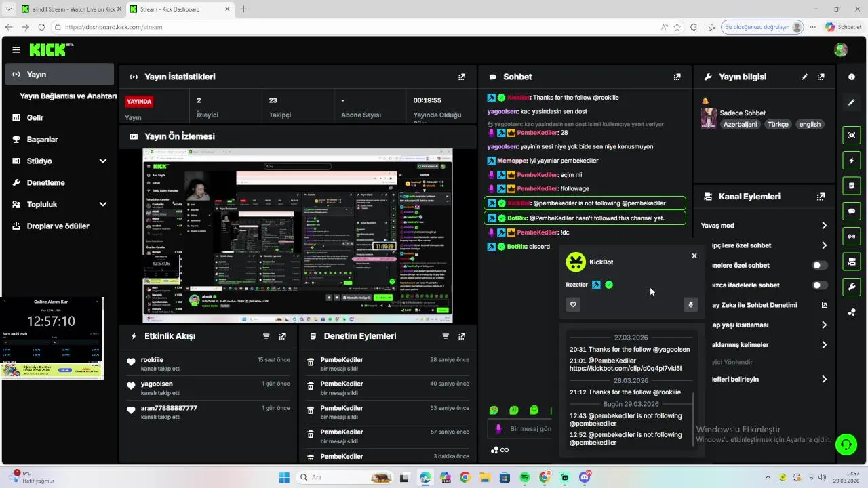Open Gelir in the left sidebar
Image resolution: width=868 pixels, height=488 pixels.
tap(60, 118)
